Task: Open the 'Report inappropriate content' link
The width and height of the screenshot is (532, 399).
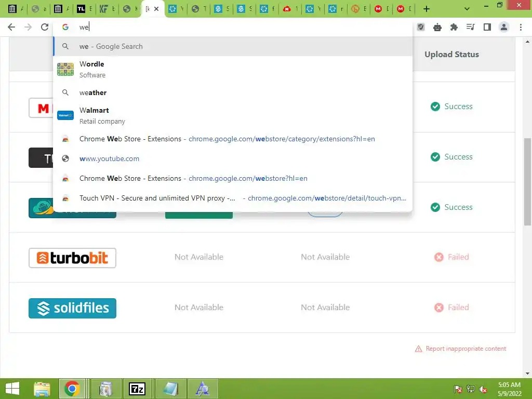Action: click(x=460, y=349)
